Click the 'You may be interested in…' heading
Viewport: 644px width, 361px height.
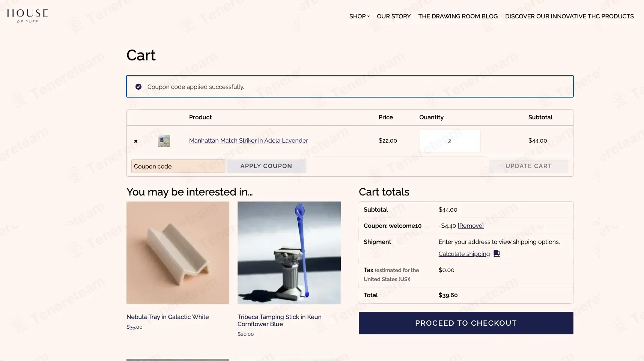pyautogui.click(x=190, y=192)
